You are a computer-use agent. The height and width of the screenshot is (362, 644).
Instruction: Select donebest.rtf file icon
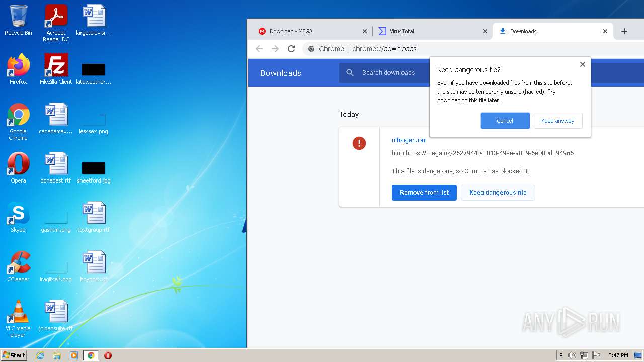[x=56, y=168]
